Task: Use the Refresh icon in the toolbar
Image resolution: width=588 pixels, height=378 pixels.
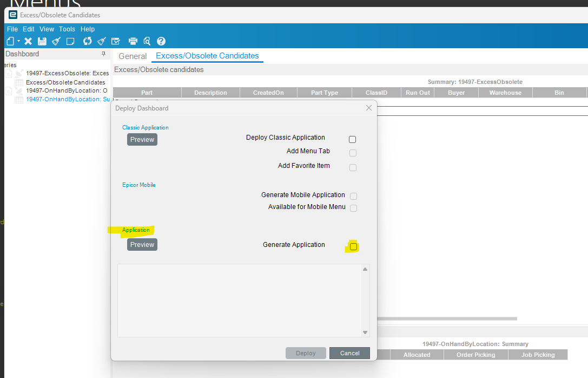Action: [87, 41]
